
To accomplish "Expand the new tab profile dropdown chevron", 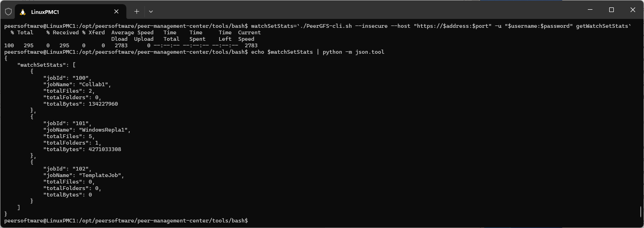I will click(151, 12).
